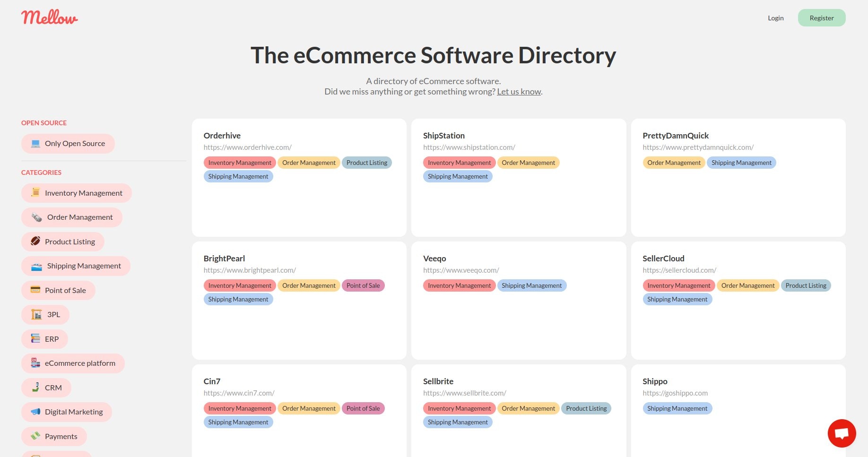
Task: Click the megaphone icon for Digital Marketing
Action: click(x=35, y=412)
